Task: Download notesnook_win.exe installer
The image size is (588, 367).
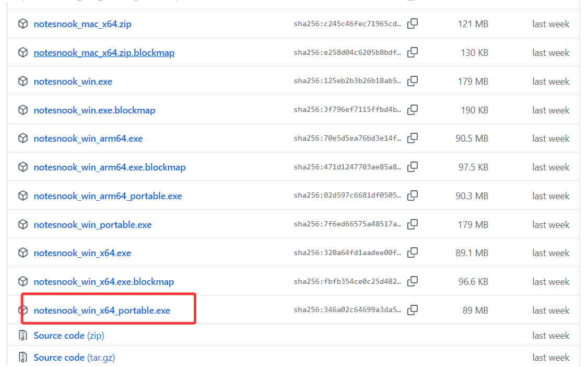Action: click(x=73, y=82)
